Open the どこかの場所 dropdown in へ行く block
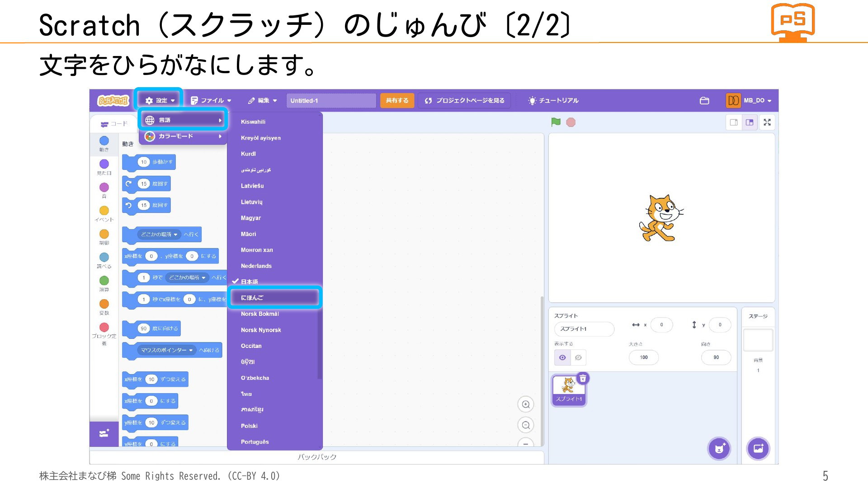This screenshot has width=868, height=488. pyautogui.click(x=159, y=235)
